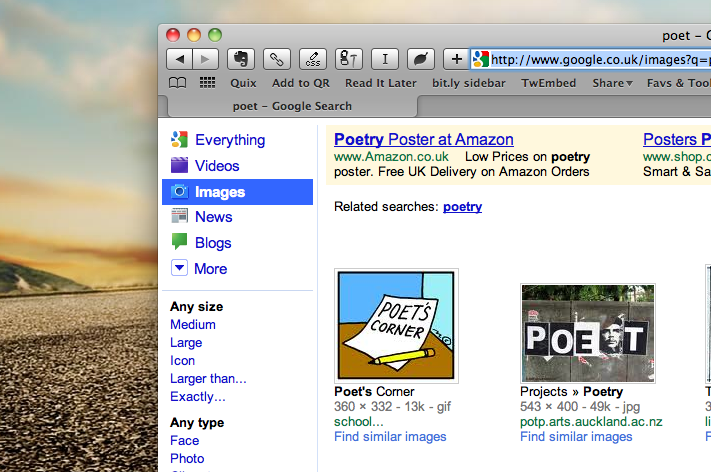The height and width of the screenshot is (472, 711).
Task: Click the Google favicon in address bar
Action: point(481,59)
